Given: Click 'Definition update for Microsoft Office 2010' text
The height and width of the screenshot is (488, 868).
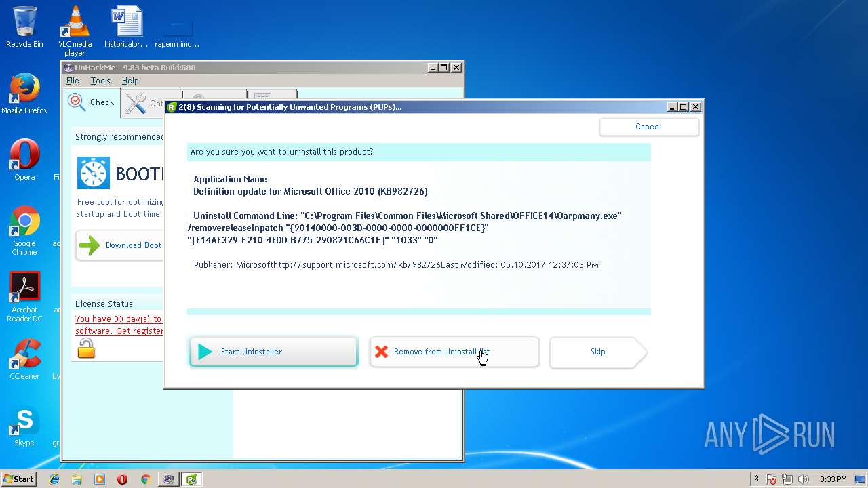Looking at the screenshot, I should 311,192.
